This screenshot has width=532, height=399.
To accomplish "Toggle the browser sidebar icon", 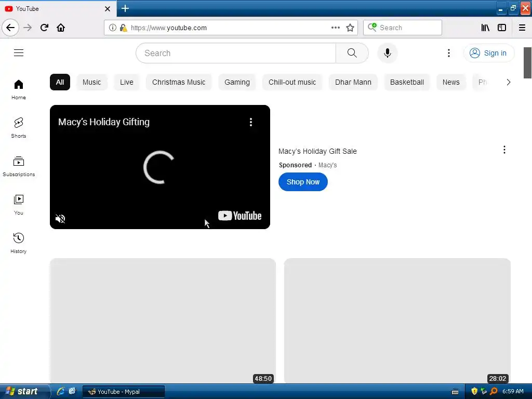I will coord(501,28).
